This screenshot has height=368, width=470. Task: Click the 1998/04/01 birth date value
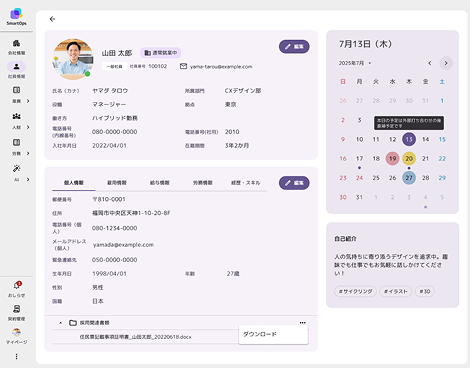point(109,274)
